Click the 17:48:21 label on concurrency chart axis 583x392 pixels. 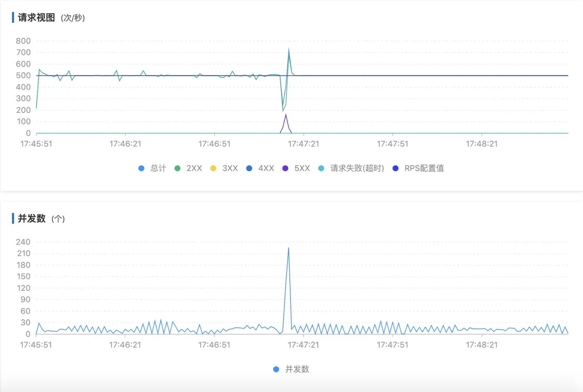point(482,345)
